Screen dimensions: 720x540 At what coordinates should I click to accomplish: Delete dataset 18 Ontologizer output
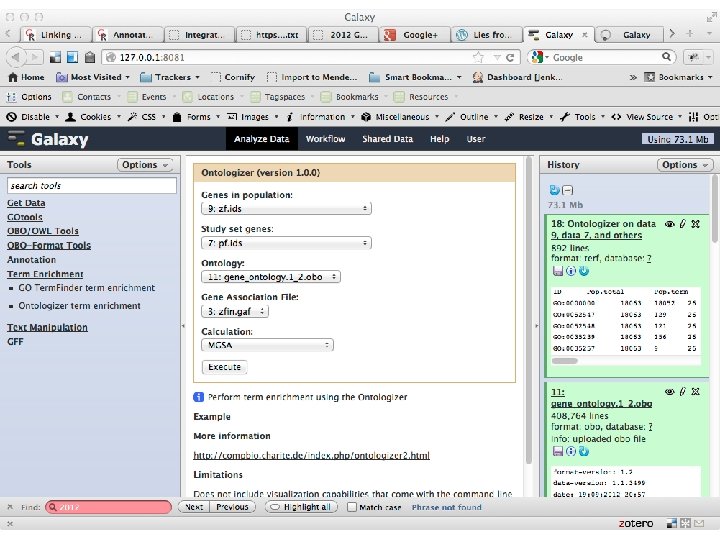tap(696, 224)
